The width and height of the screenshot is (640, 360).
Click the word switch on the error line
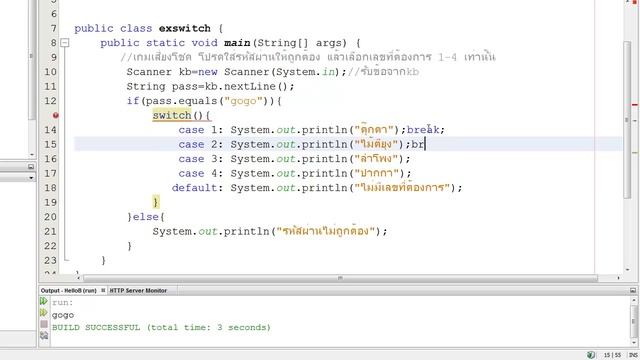[x=172, y=116]
